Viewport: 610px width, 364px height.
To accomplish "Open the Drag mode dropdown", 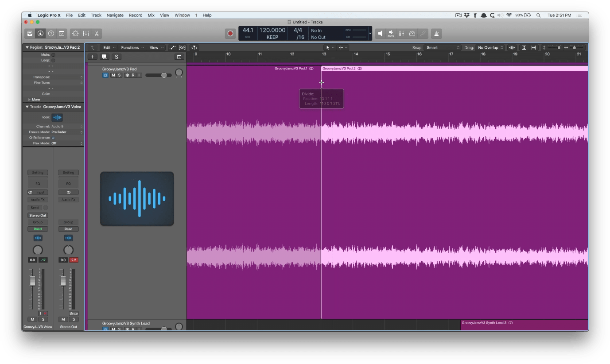I will [x=490, y=47].
